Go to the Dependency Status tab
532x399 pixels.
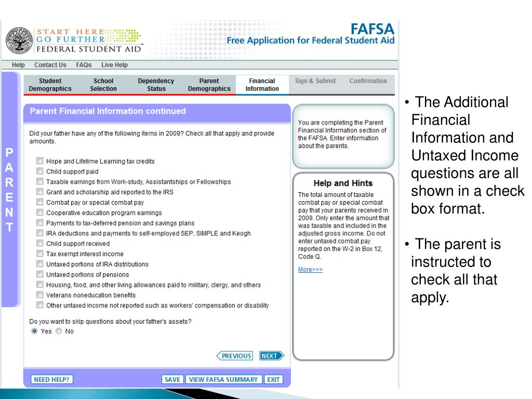pyautogui.click(x=156, y=85)
